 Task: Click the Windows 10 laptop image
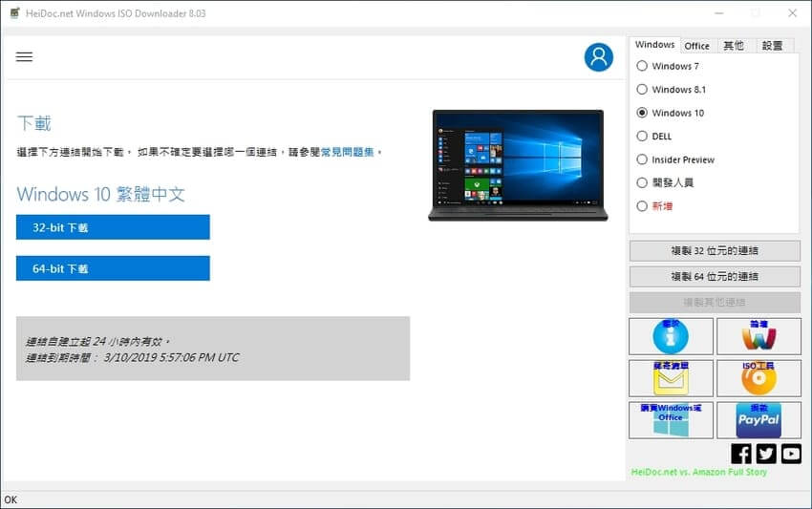pos(518,165)
